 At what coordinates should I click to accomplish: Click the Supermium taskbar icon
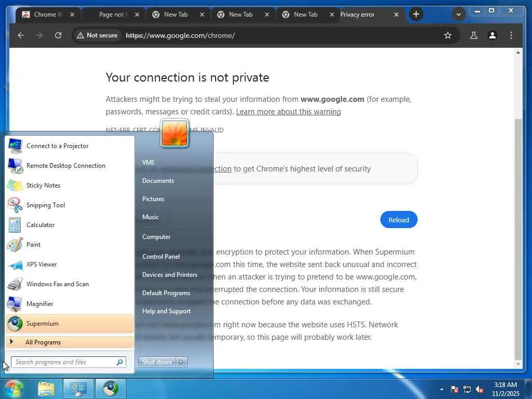point(111,389)
